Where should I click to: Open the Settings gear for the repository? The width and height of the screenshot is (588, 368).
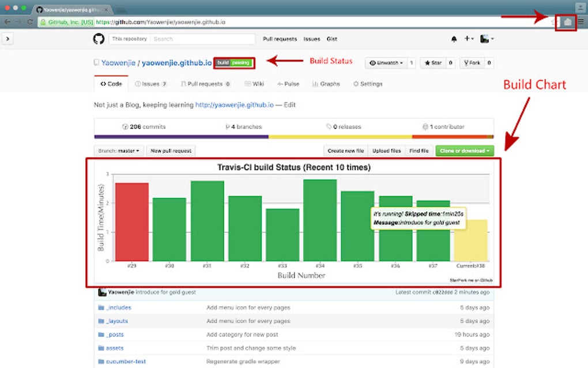[368, 85]
